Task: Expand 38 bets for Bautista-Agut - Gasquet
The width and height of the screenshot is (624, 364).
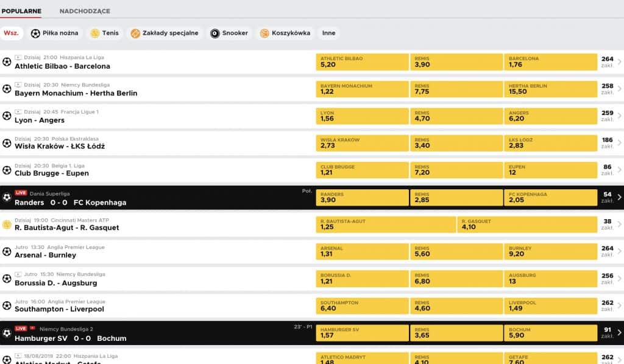Action: (x=611, y=225)
